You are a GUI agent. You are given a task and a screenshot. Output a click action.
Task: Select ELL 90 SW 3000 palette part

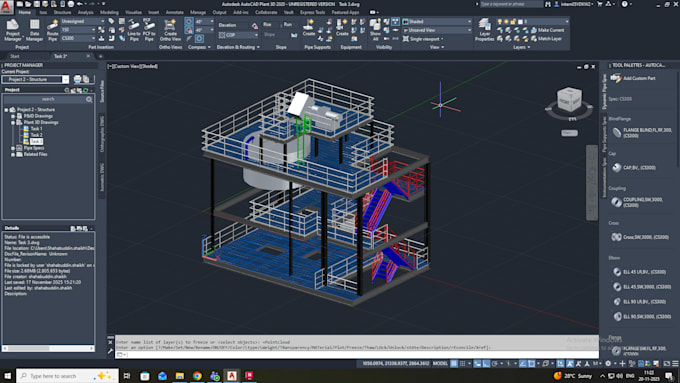(642, 317)
